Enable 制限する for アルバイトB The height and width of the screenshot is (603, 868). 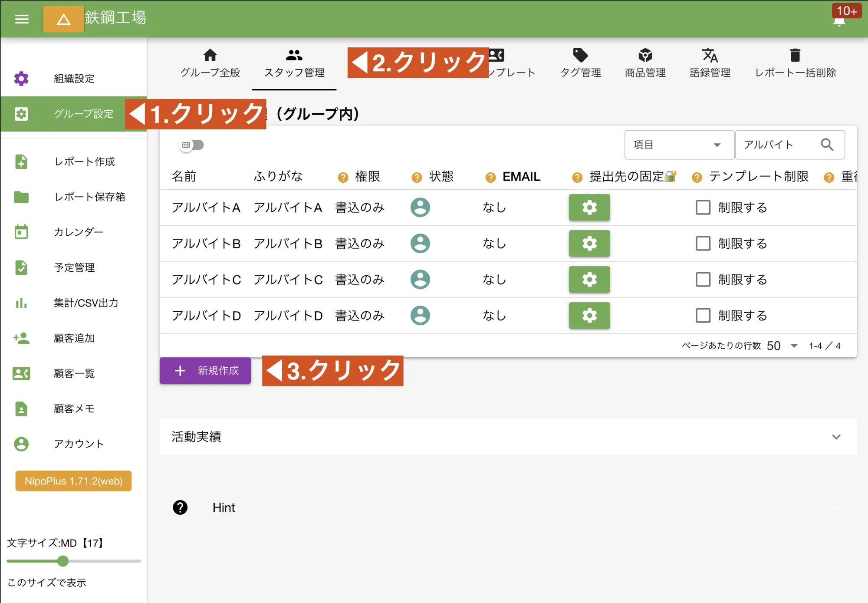(x=703, y=244)
